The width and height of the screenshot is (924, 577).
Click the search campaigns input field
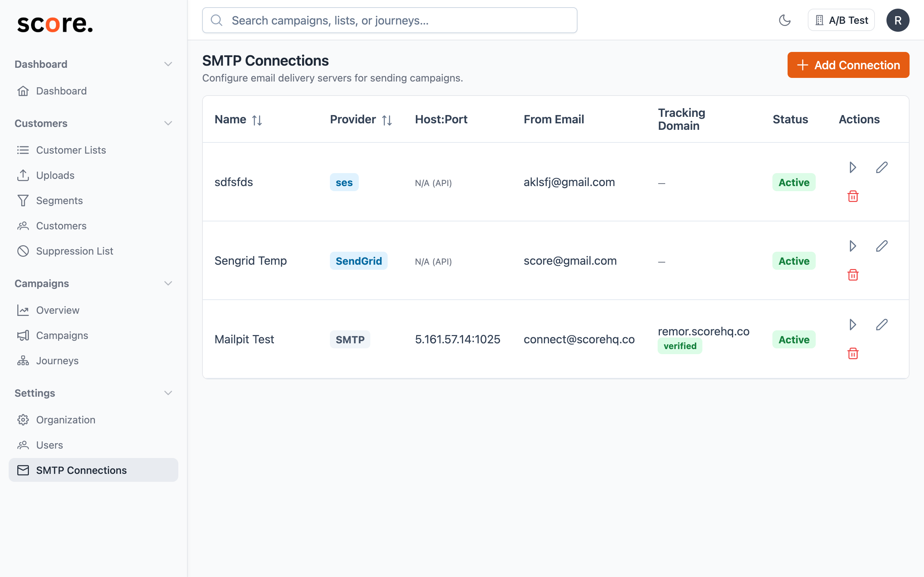389,20
